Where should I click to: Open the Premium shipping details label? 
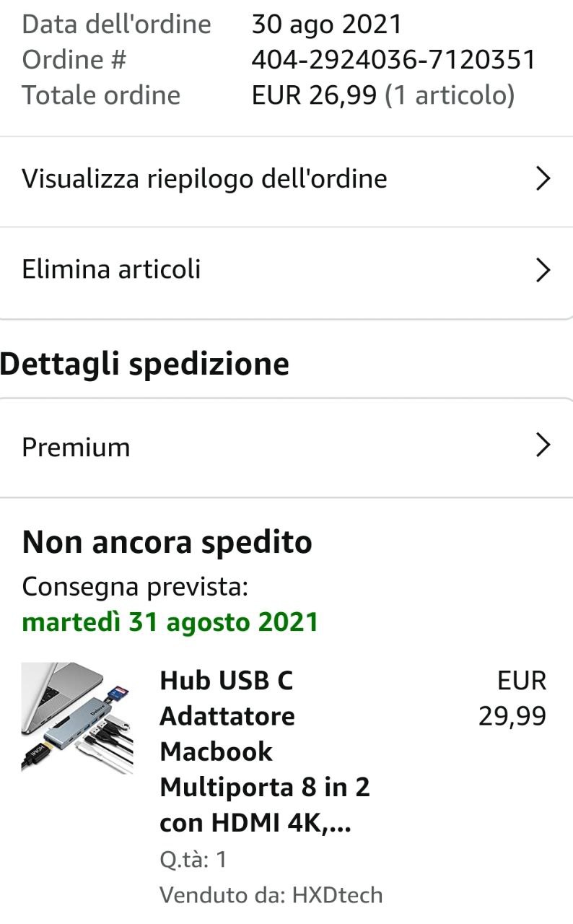pyautogui.click(x=76, y=447)
